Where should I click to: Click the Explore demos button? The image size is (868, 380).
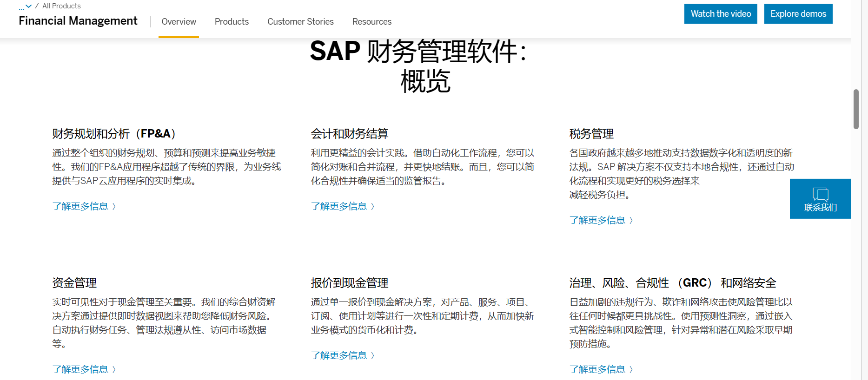pyautogui.click(x=798, y=13)
